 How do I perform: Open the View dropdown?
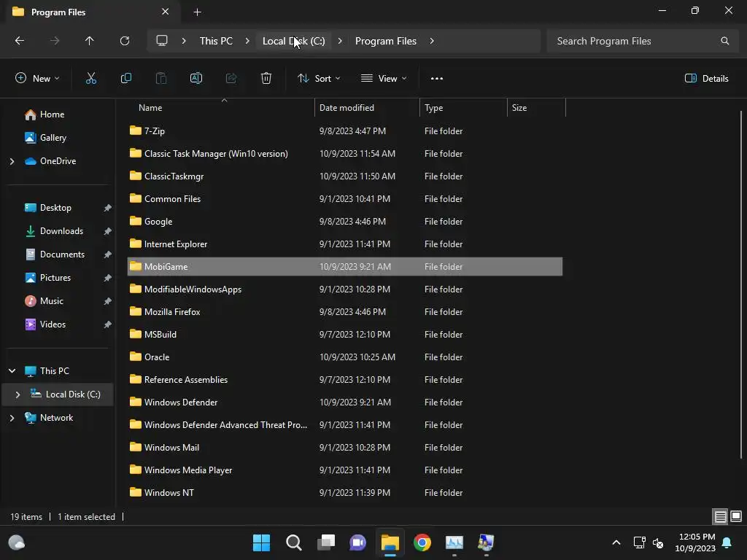384,79
